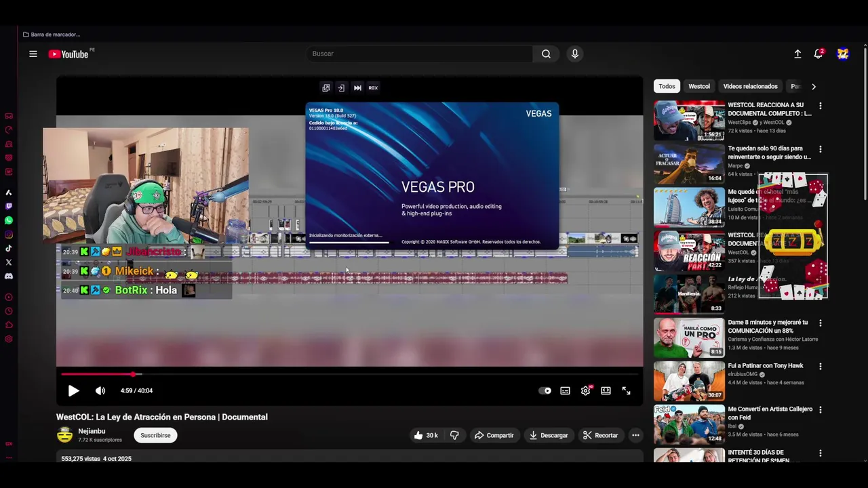Open TikTok in the browser sidebar
The width and height of the screenshot is (868, 488).
tap(9, 248)
